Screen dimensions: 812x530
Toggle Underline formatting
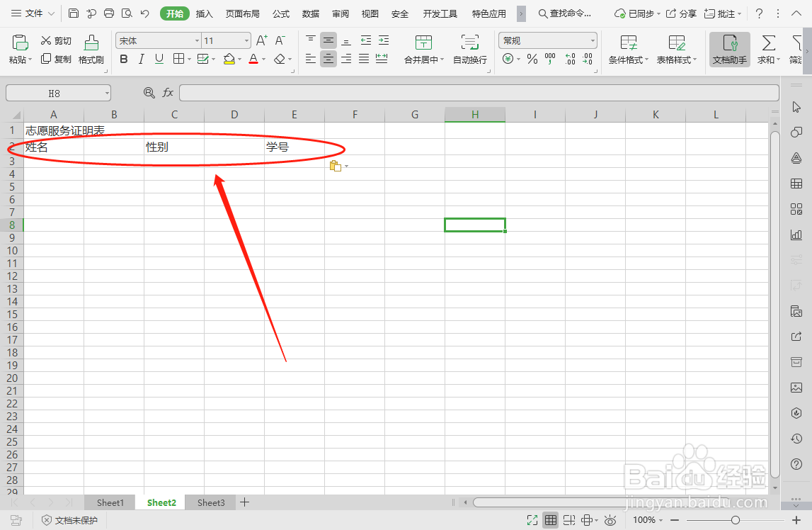(159, 59)
